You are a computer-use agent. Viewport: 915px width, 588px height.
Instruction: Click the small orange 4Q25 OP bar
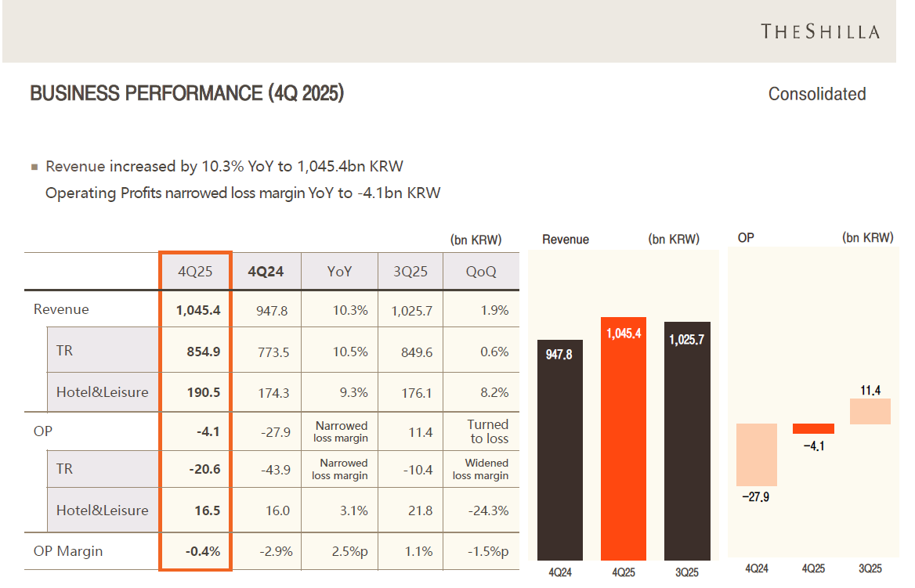pos(813,428)
